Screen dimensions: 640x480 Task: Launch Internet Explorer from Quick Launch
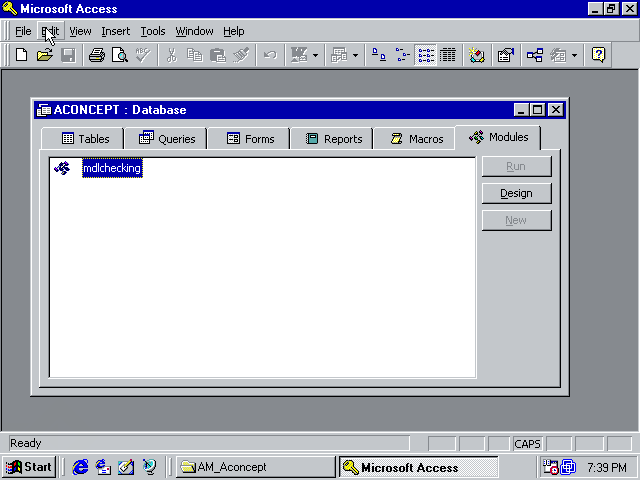(x=80, y=467)
